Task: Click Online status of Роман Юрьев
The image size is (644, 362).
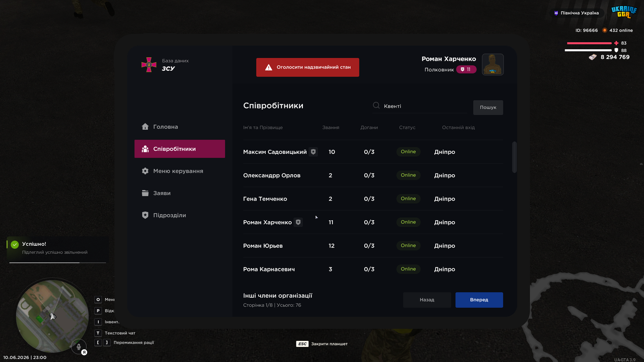Action: pyautogui.click(x=408, y=246)
